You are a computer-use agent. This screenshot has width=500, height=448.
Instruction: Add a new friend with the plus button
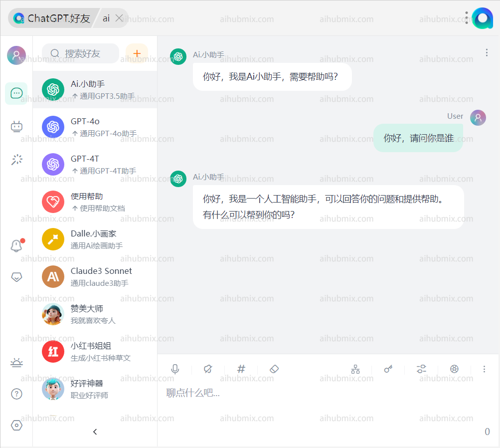tap(137, 53)
